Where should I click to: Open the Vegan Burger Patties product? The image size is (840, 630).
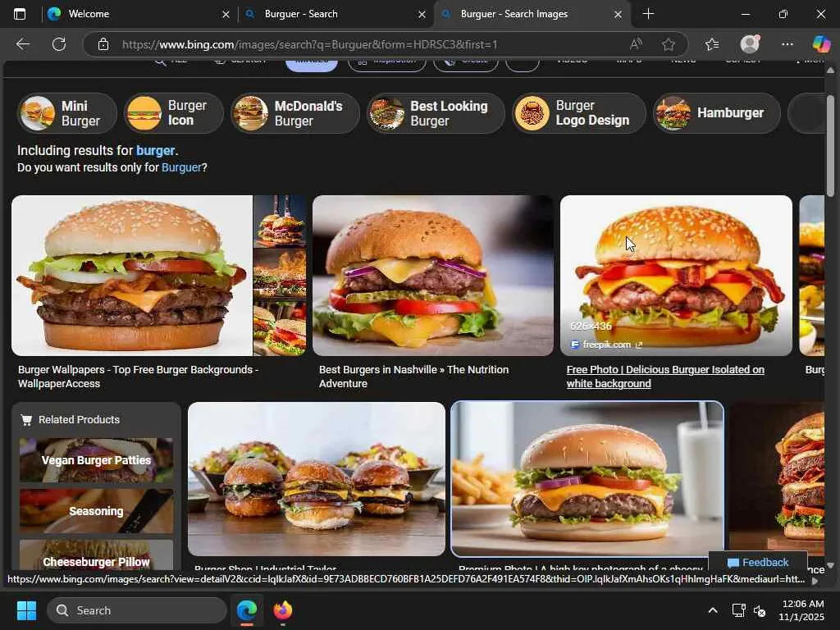point(97,460)
